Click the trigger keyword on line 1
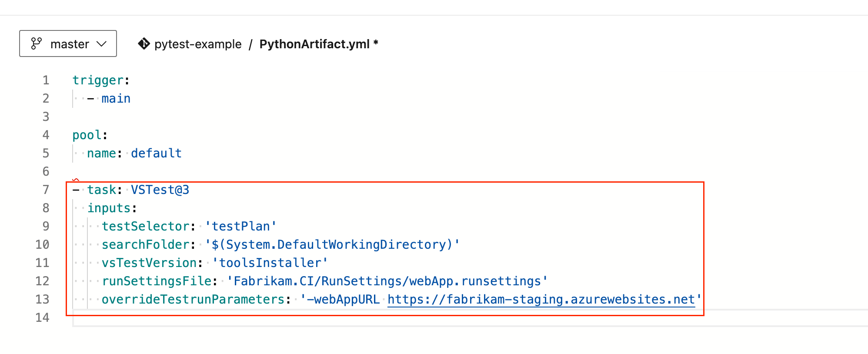The image size is (868, 354). [x=98, y=80]
